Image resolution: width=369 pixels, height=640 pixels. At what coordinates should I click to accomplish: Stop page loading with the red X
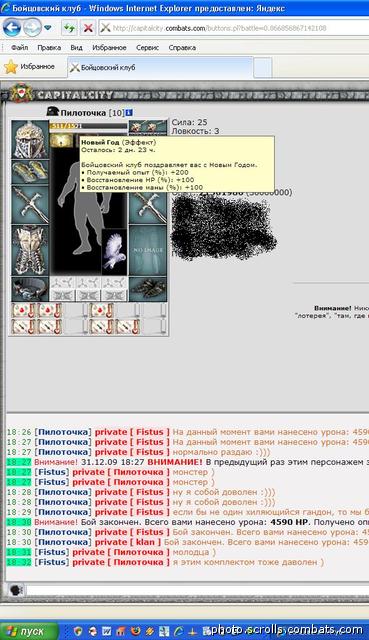click(88, 28)
